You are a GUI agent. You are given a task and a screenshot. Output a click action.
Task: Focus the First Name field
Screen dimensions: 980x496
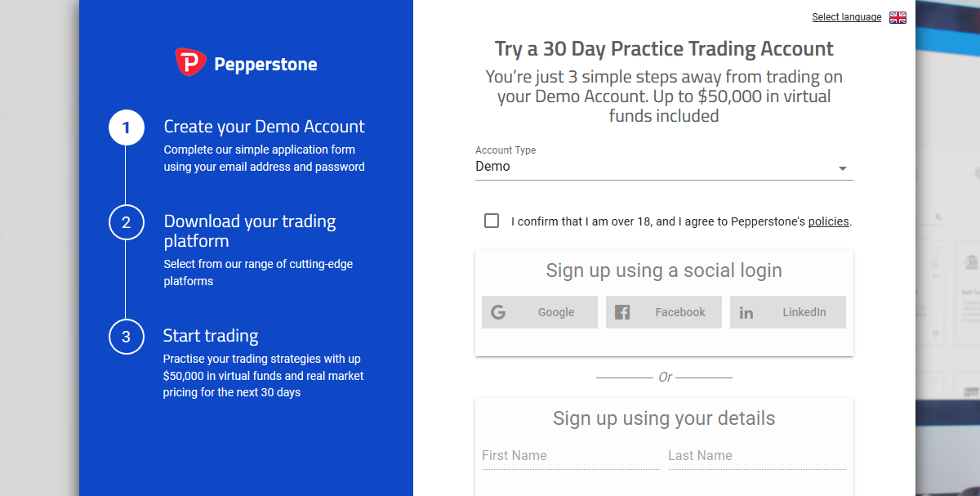point(571,456)
